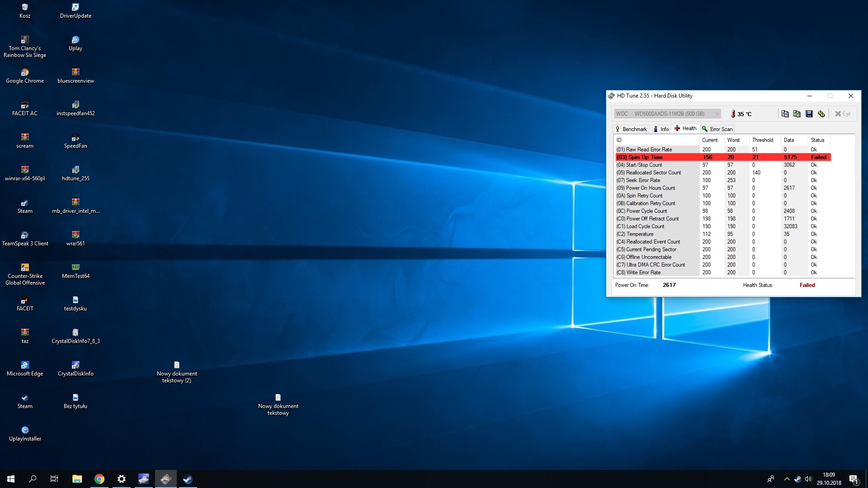The width and height of the screenshot is (868, 488).
Task: Open Chrome from the taskbar
Action: (99, 479)
